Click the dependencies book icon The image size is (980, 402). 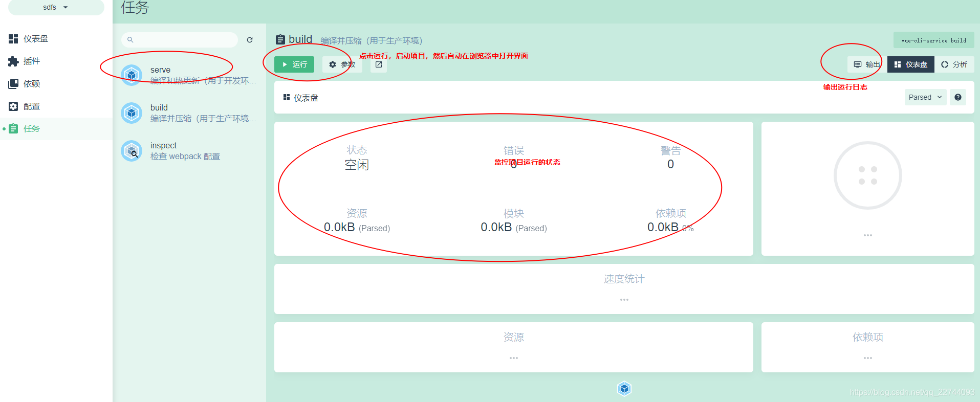(x=13, y=84)
